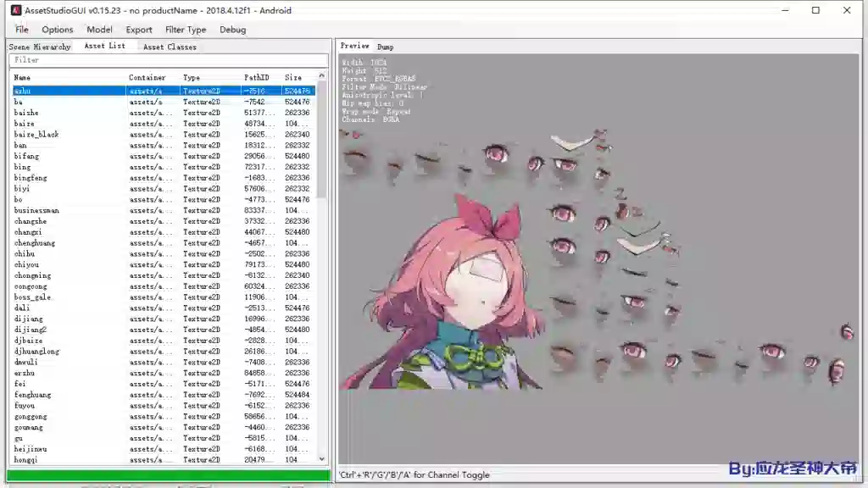Select the 'boss_gale' asset row
Screen dimensions: 868x488
pyautogui.click(x=164, y=297)
